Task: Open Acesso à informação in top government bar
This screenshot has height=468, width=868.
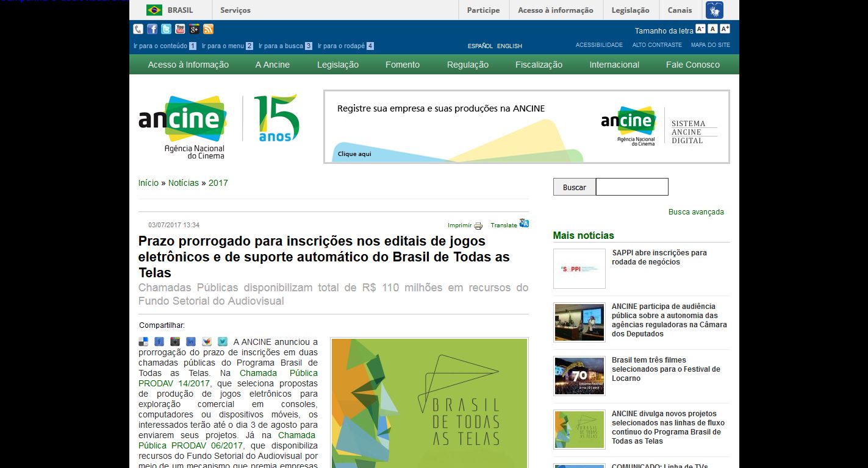Action: pos(556,10)
